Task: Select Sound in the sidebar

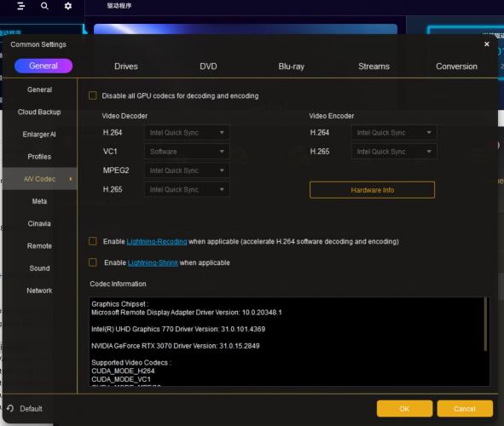Action: click(x=39, y=268)
